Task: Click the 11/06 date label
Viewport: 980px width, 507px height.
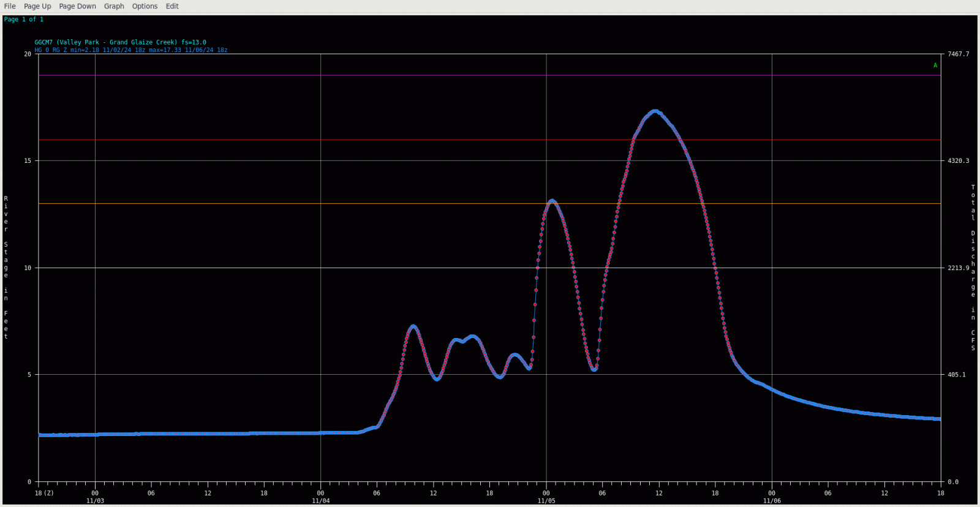Action: pos(772,501)
